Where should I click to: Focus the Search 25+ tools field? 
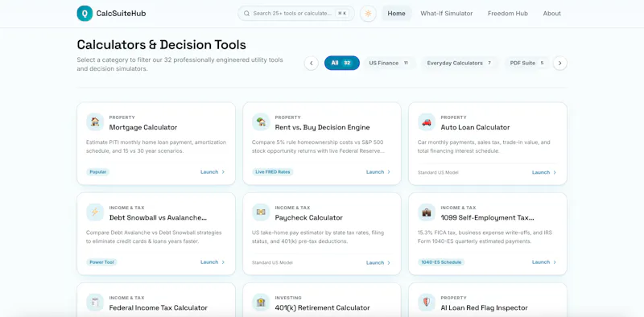[x=296, y=14]
